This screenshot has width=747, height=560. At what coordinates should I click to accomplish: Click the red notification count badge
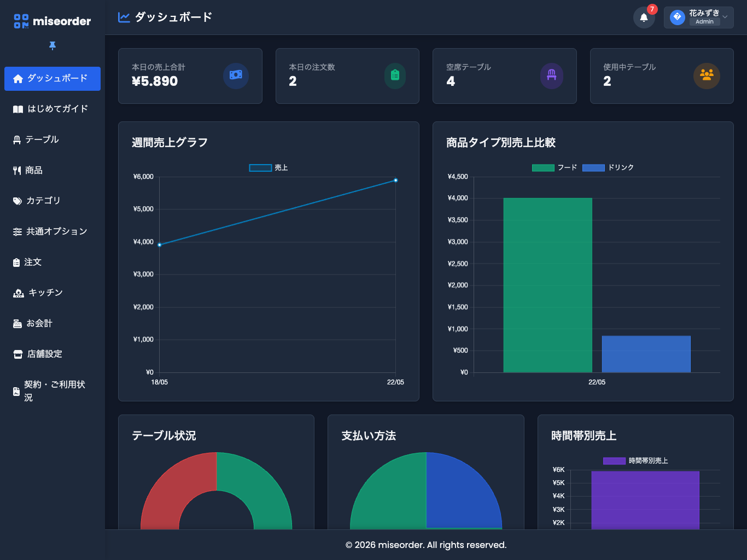click(652, 9)
